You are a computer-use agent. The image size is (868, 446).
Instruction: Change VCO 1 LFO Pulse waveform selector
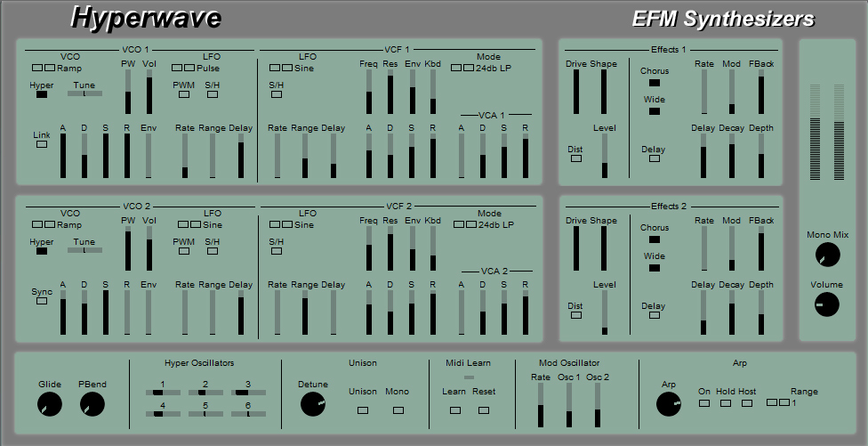click(x=183, y=68)
